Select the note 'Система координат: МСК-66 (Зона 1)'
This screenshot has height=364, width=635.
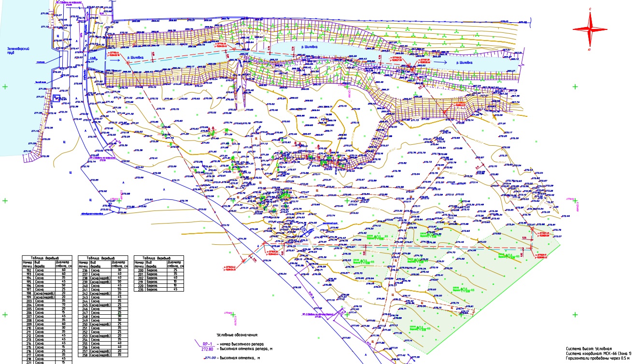click(x=599, y=353)
